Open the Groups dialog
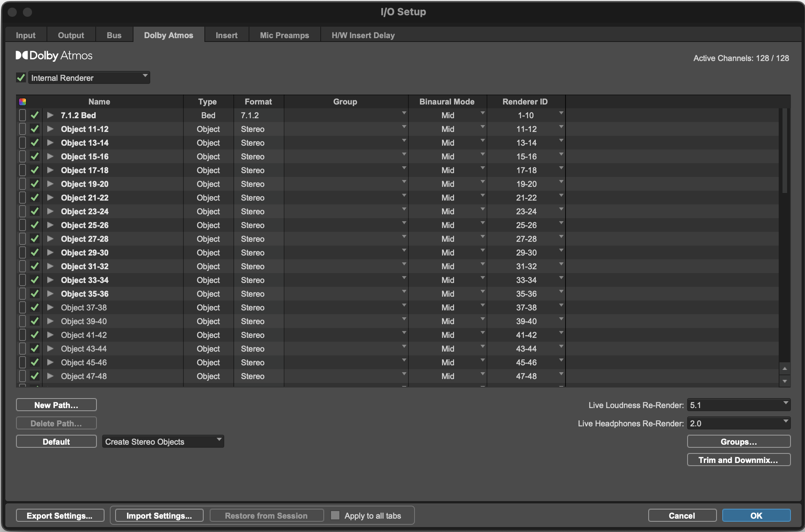This screenshot has height=532, width=805. 739,442
